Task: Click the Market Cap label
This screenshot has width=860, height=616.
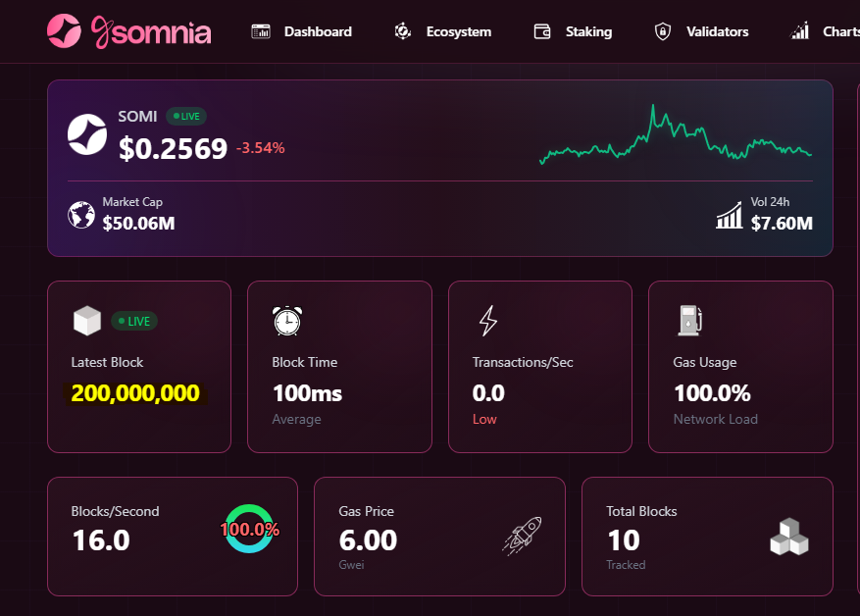Action: 132,202
